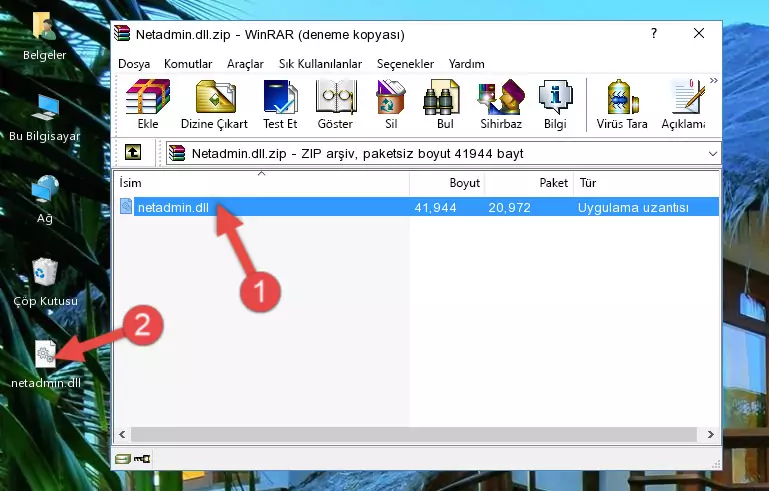Viewport: 769px width, 491px height.
Task: Select the Bu Bilgisayar desktop icon
Action: pyautogui.click(x=45, y=118)
